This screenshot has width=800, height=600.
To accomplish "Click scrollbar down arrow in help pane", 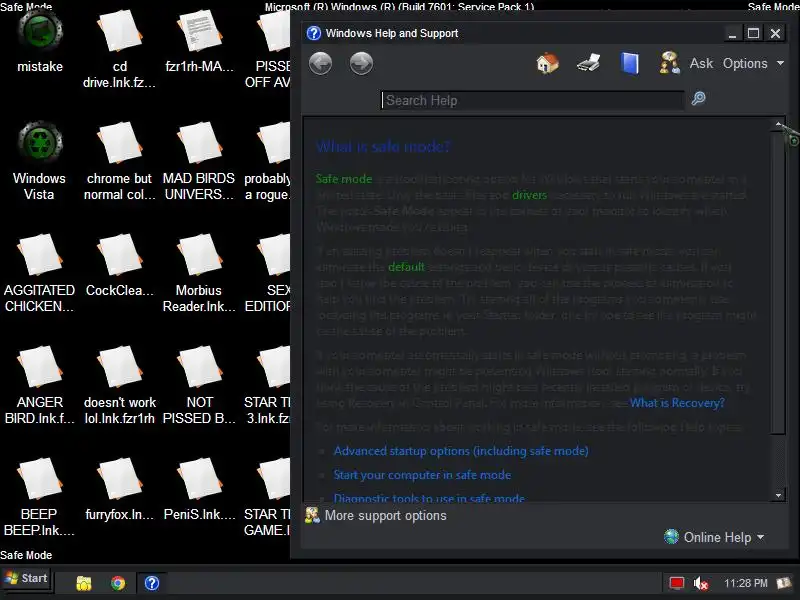I will [778, 495].
